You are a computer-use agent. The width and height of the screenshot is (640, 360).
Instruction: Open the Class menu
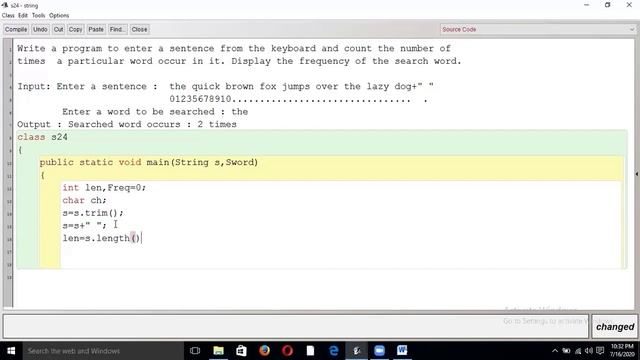tap(8, 16)
